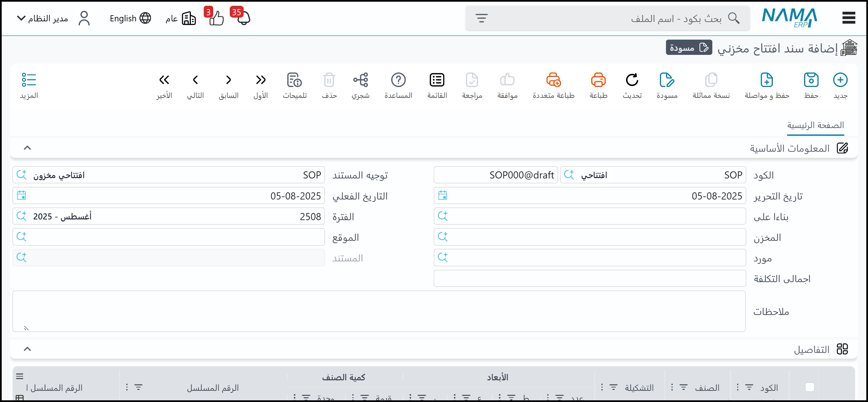Click the Refresh (تحديث) icon
Screen dimensions: 868x402
click(x=632, y=80)
